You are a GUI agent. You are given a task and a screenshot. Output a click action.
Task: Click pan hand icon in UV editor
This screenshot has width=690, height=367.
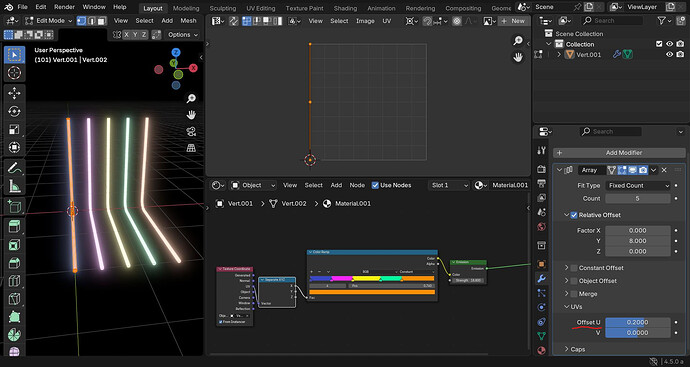(518, 57)
